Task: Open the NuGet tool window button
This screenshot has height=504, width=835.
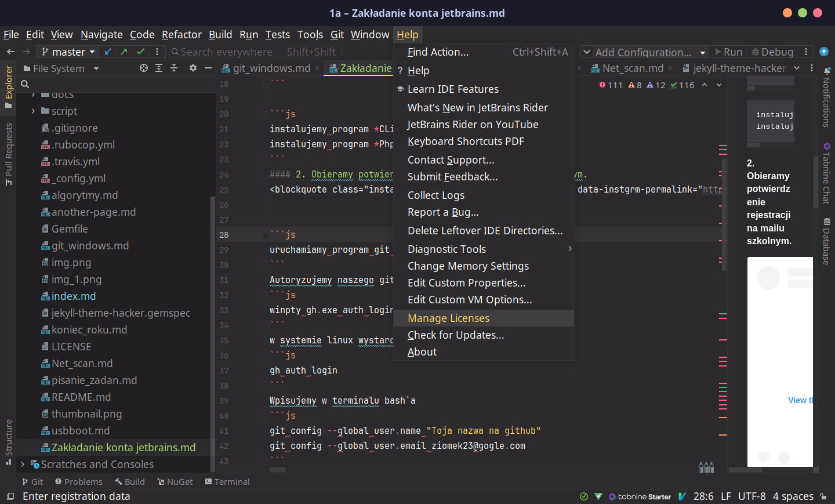Action: 175,481
